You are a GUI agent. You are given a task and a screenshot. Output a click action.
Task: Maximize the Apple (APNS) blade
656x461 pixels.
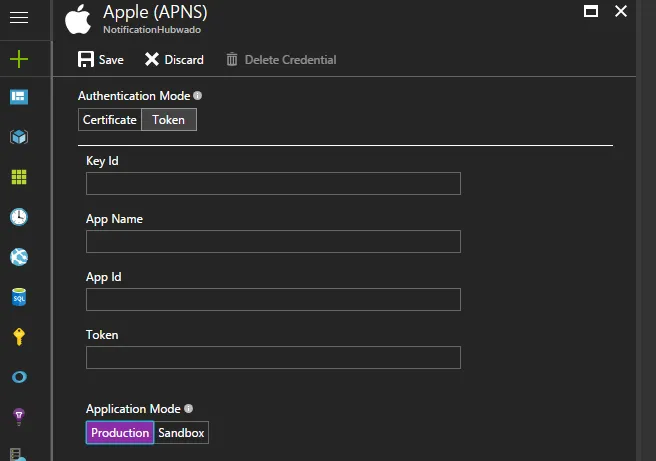click(591, 11)
